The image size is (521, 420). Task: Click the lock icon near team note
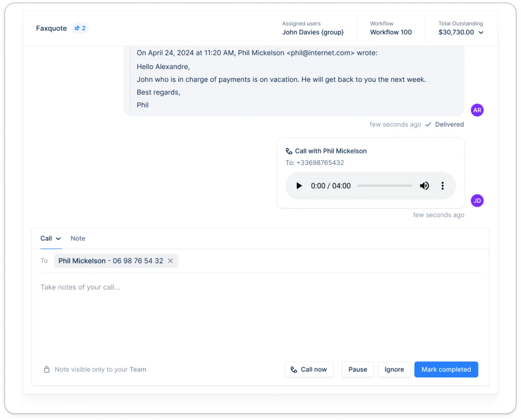coord(47,369)
